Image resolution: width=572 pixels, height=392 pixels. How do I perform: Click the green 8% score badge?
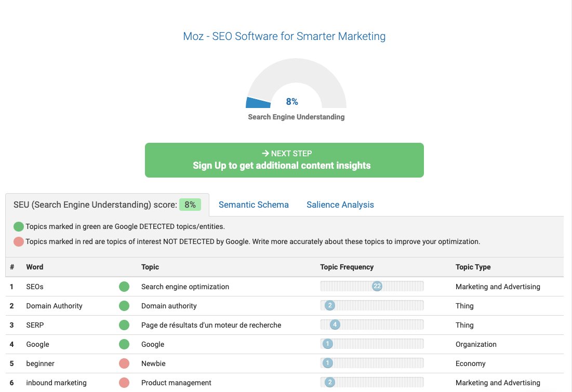(190, 205)
